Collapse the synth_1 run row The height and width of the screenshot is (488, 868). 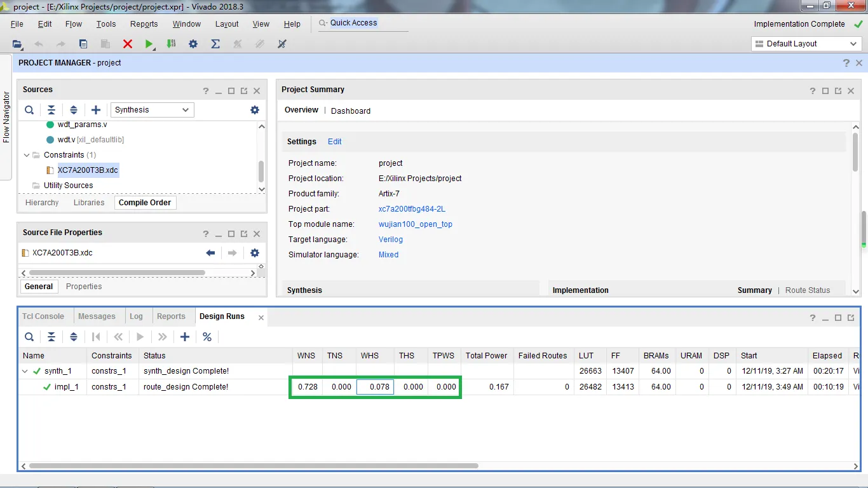point(25,371)
